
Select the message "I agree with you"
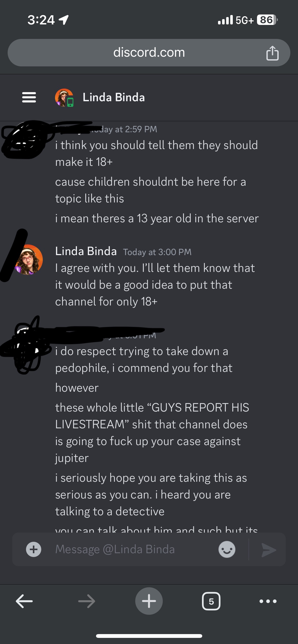[x=155, y=285]
